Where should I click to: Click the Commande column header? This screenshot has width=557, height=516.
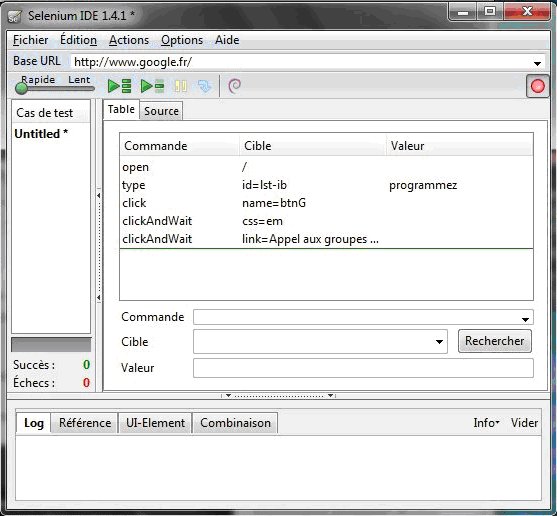click(179, 146)
